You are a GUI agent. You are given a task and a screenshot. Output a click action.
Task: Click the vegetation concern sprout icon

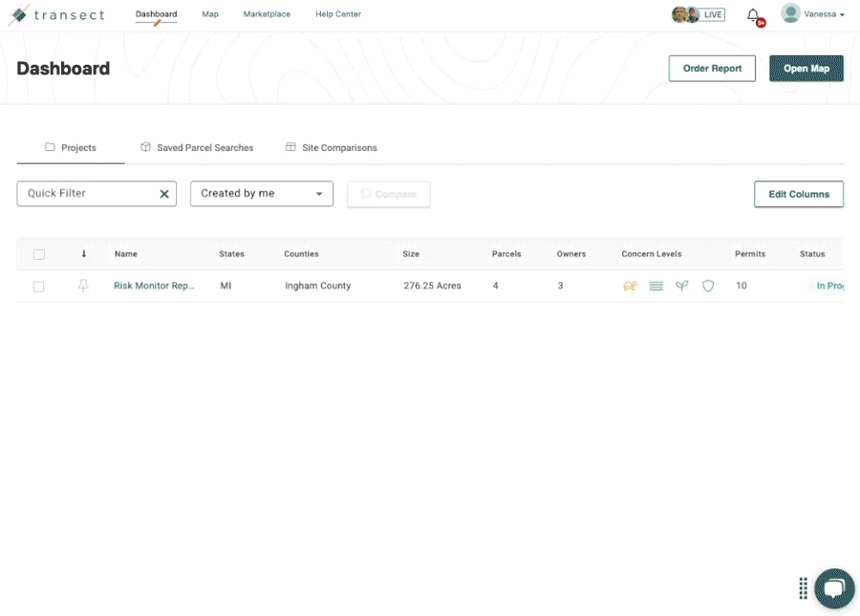click(681, 286)
